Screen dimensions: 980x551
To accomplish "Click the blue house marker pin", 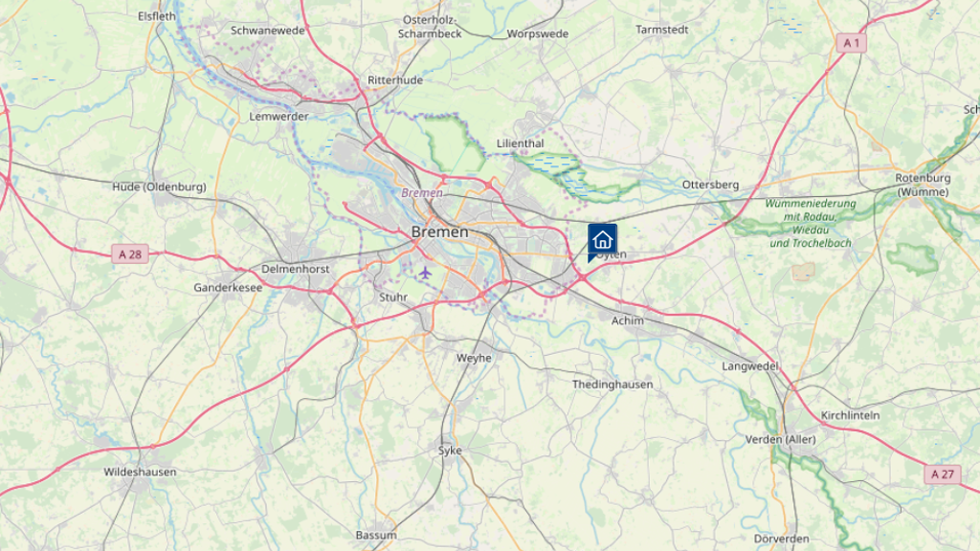I will pyautogui.click(x=602, y=240).
